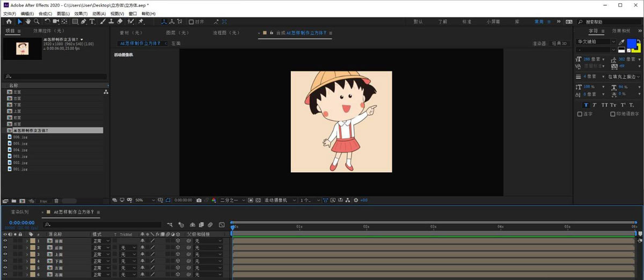Delete selected item with project trash icon
Screen dimensions: 644x280
coord(56,201)
